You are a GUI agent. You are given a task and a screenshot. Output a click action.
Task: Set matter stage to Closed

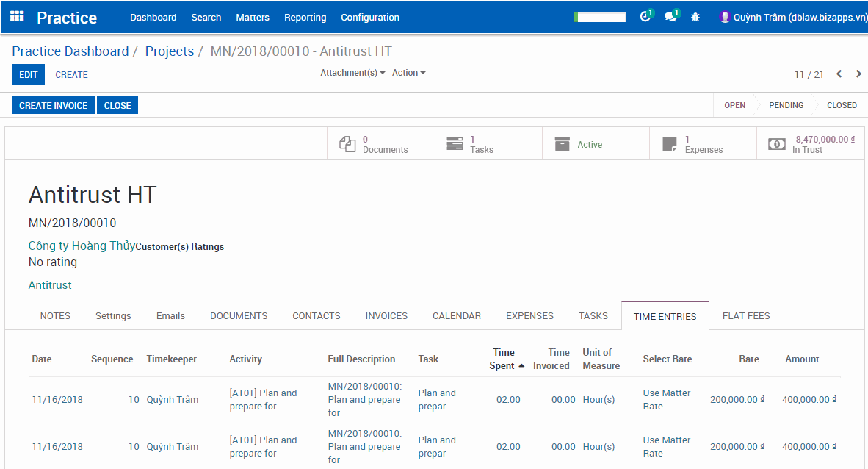[842, 105]
